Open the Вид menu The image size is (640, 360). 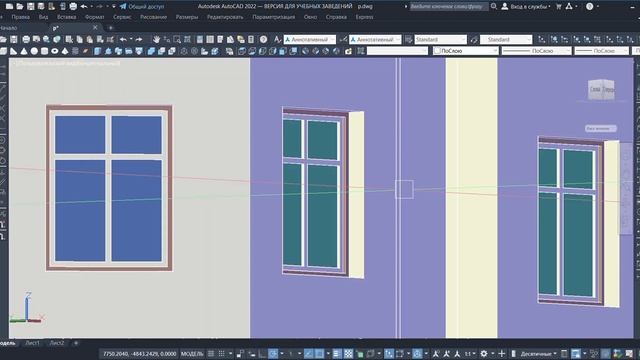[43, 17]
